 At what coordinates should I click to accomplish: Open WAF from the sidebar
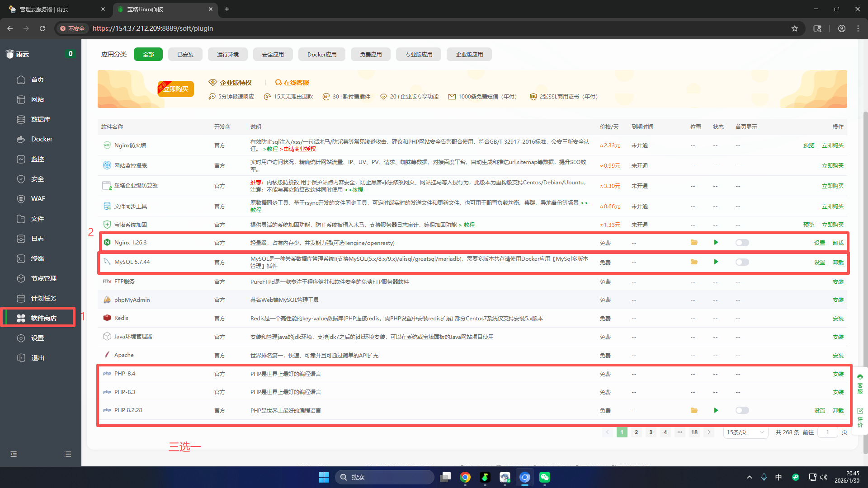click(x=38, y=199)
